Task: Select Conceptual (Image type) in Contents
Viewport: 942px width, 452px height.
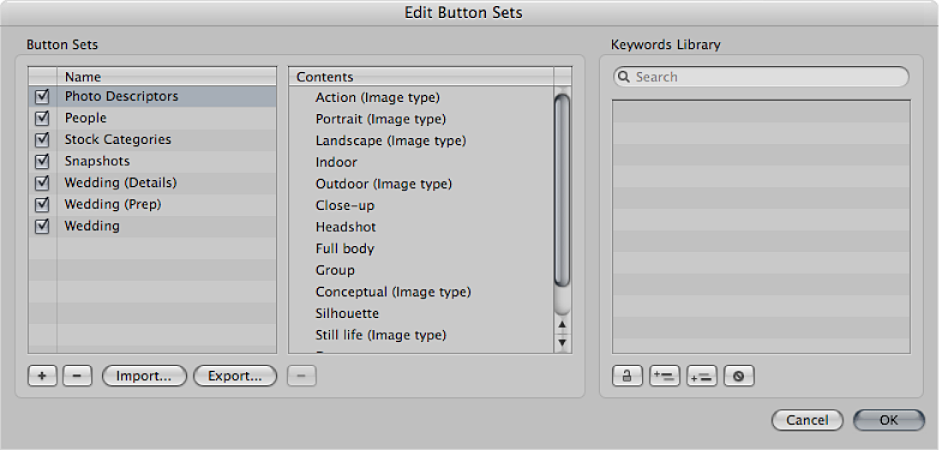Action: [394, 292]
